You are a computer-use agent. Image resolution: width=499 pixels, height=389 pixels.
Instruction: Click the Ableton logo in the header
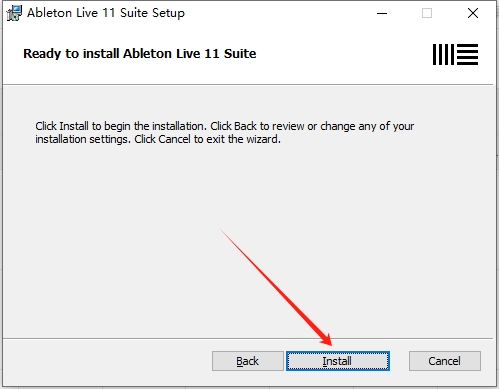tap(455, 54)
